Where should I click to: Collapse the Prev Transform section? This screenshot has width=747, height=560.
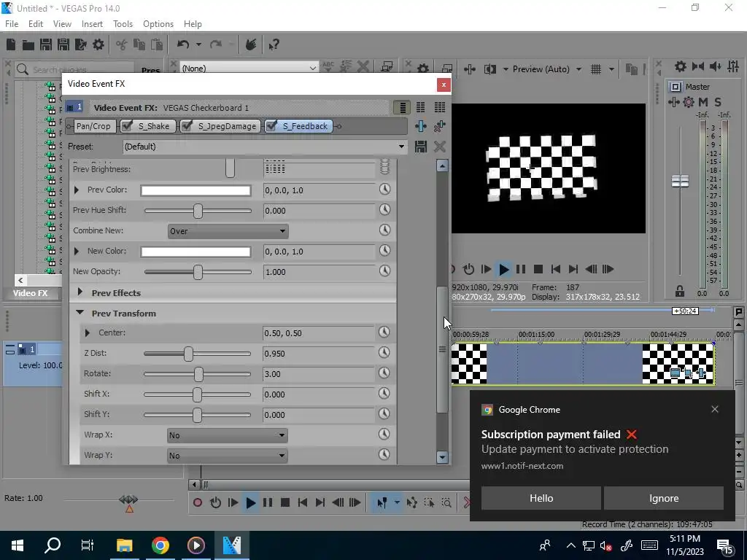80,313
